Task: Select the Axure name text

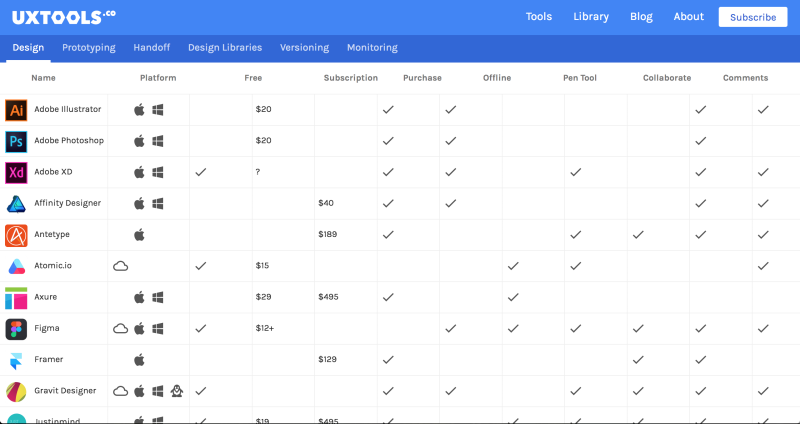Action: click(x=46, y=297)
